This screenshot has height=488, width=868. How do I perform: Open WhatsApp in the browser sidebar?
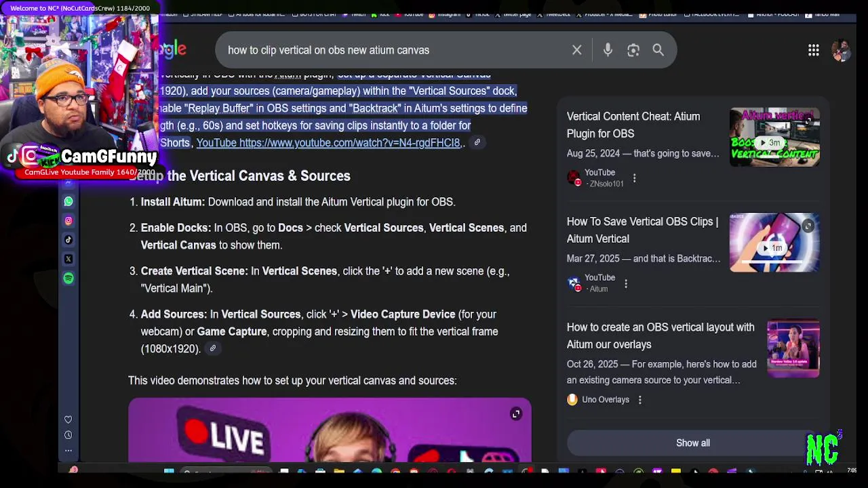click(x=68, y=201)
